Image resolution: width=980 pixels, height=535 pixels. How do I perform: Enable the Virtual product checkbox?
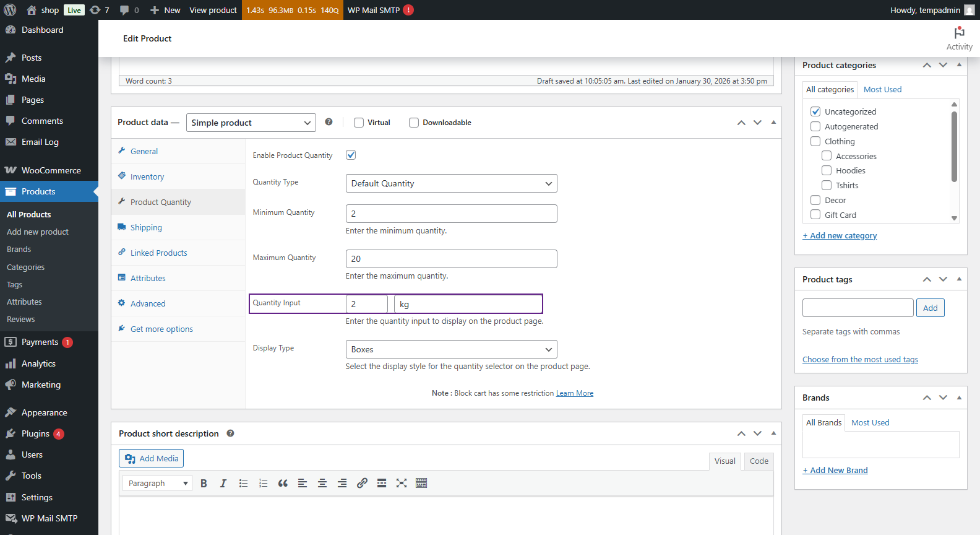coord(359,123)
